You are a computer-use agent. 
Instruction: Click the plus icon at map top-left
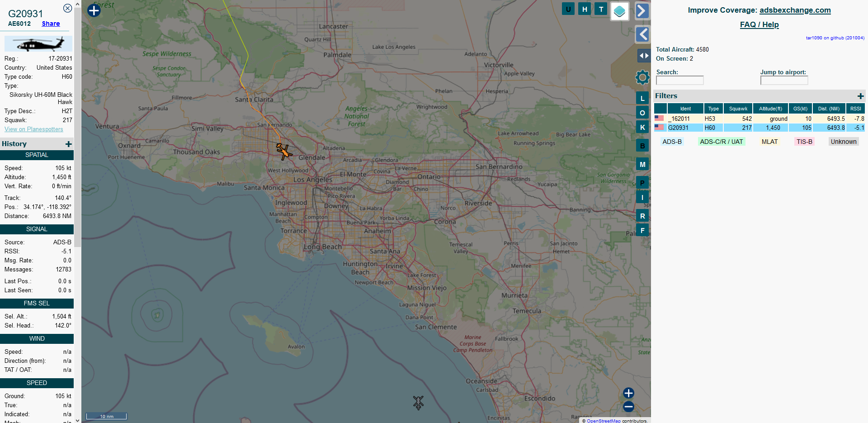tap(94, 10)
